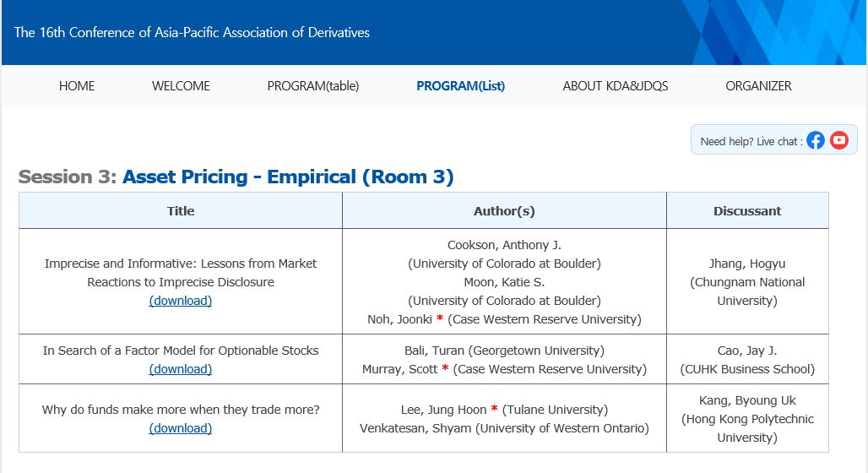Click discussant Jhang, Hogyu cell
Viewport: 868px width, 473px height.
click(747, 281)
